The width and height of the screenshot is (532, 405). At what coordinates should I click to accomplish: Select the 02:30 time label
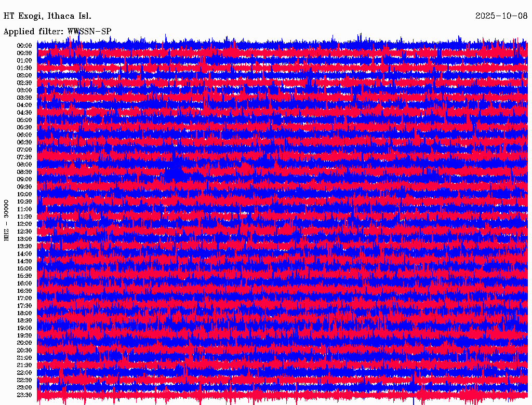tap(24, 83)
